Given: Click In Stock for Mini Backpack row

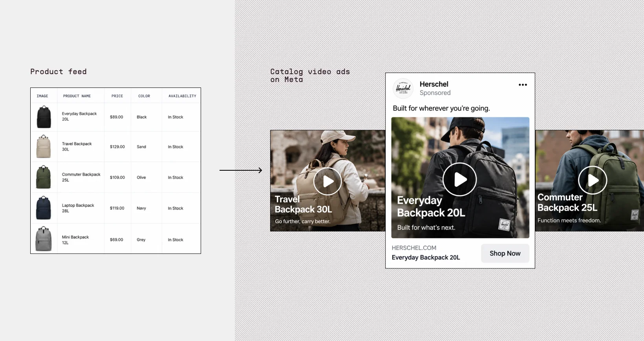Looking at the screenshot, I should coord(176,240).
